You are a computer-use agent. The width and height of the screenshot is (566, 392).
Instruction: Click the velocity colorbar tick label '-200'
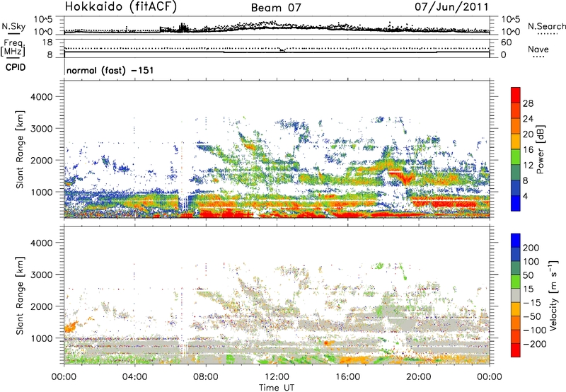coord(535,344)
